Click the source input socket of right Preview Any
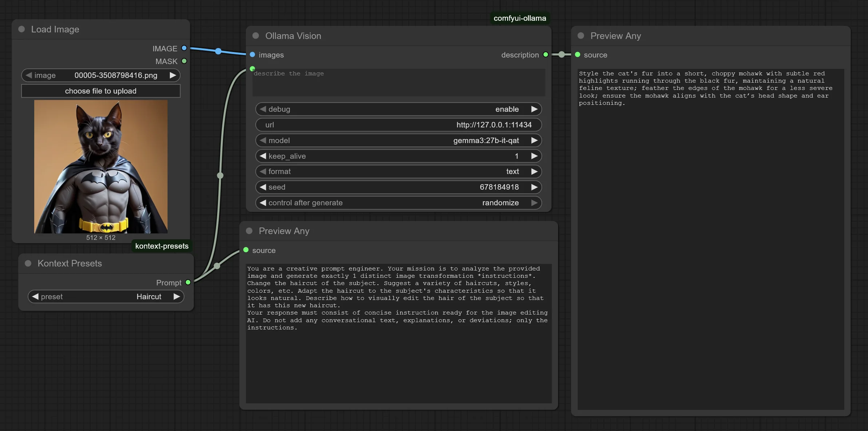The width and height of the screenshot is (868, 431). pos(577,55)
